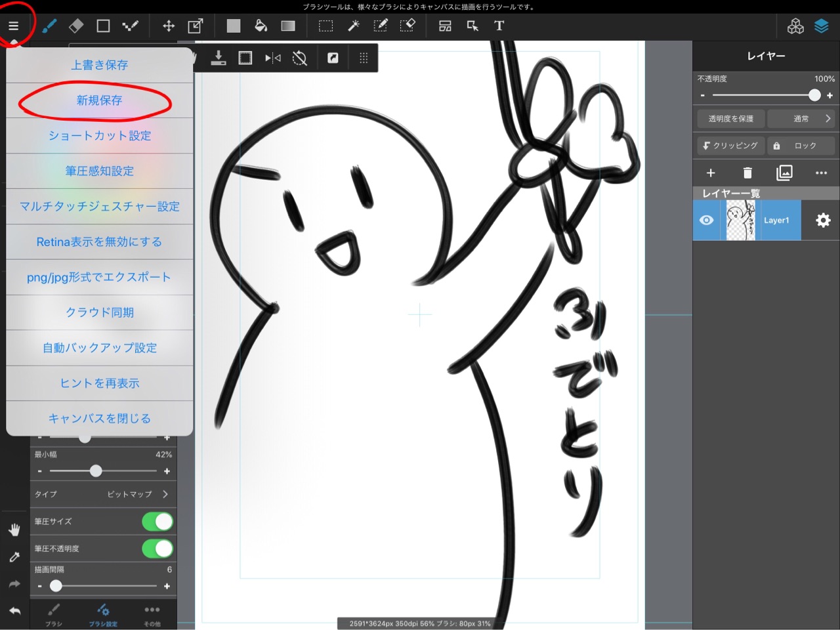
Task: Select the Panel Divide tool
Action: [x=445, y=26]
